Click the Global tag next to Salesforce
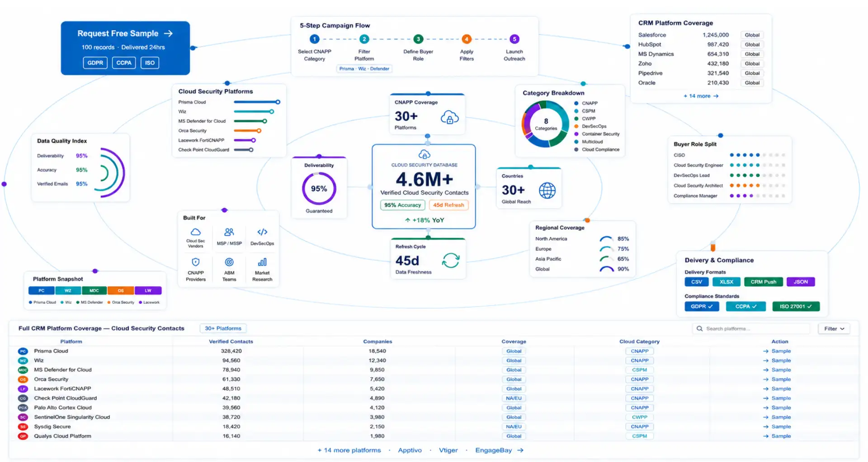The width and height of the screenshot is (868, 462). click(x=752, y=35)
